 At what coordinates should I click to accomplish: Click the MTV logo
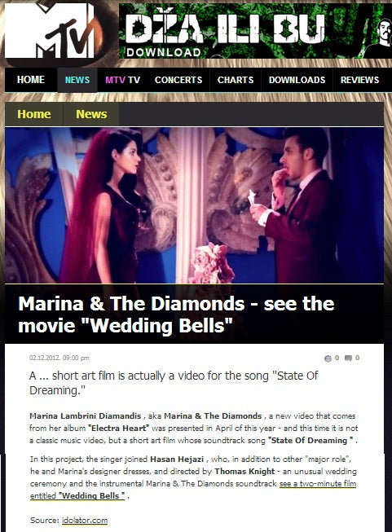pyautogui.click(x=50, y=30)
